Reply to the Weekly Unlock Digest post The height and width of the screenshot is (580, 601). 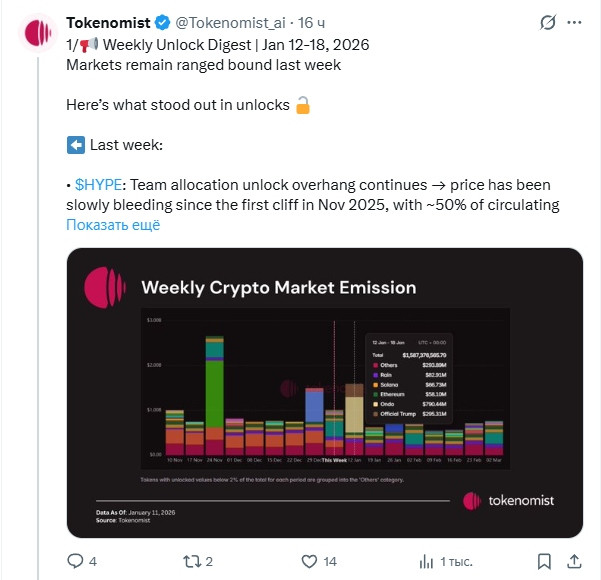[76, 561]
